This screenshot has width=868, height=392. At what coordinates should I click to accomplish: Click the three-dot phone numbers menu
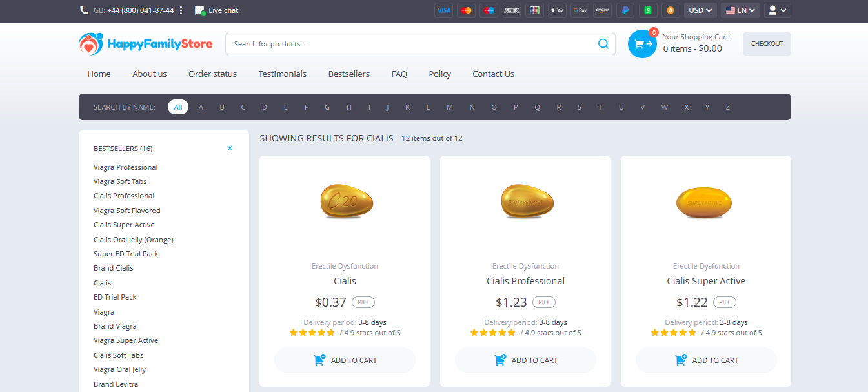pos(181,10)
